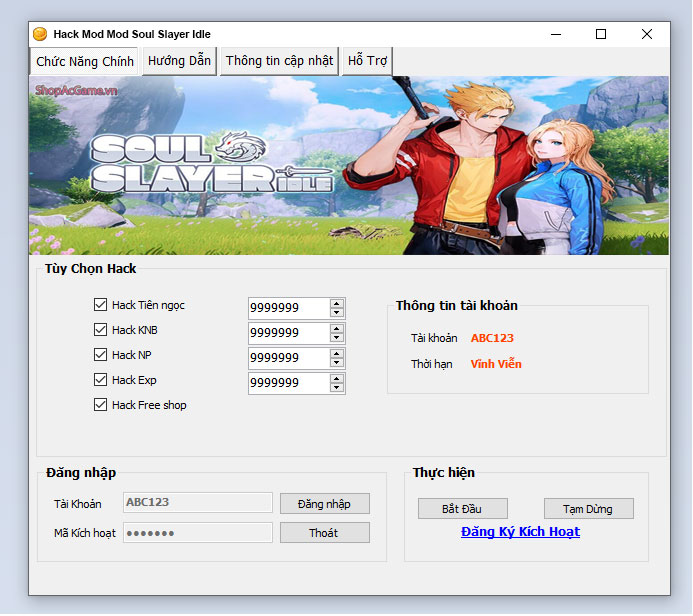Viewport: 693px width, 616px height.
Task: Uncheck the Hack Free shop checkbox
Action: pyautogui.click(x=100, y=405)
